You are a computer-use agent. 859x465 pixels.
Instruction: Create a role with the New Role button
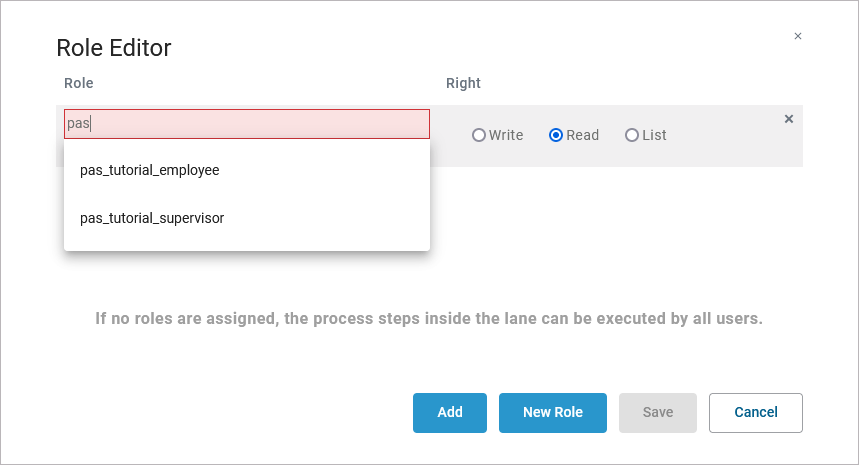553,412
